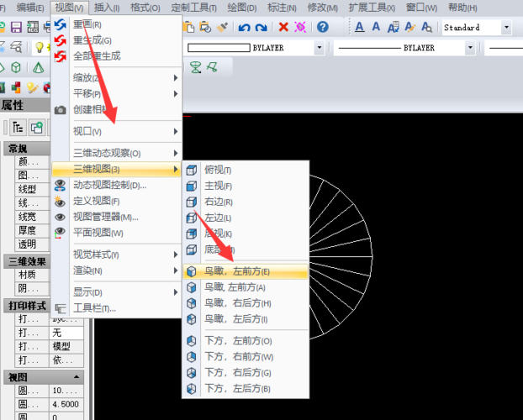Select 下方，右前方(W) view

[x=246, y=357]
